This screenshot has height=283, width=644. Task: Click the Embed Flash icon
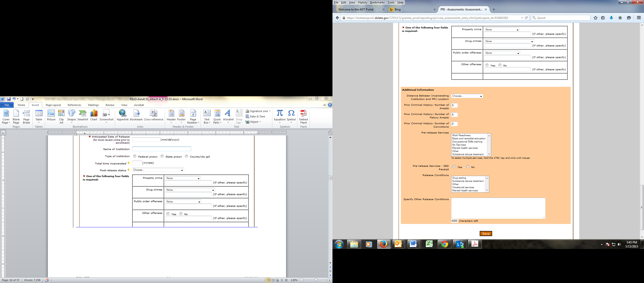(x=304, y=115)
